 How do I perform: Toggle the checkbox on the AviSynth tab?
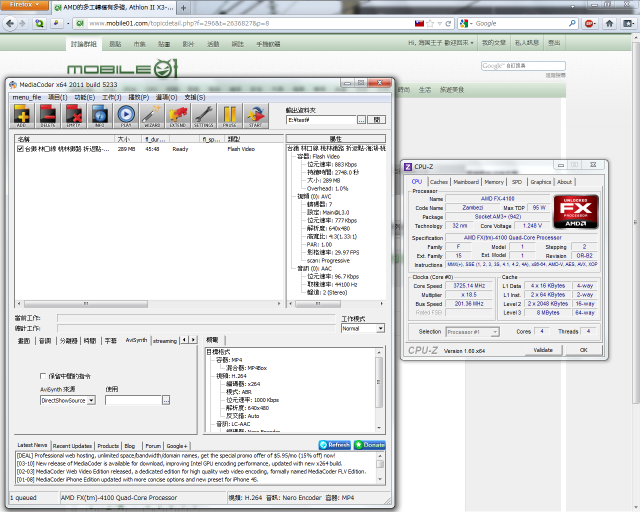(x=43, y=376)
